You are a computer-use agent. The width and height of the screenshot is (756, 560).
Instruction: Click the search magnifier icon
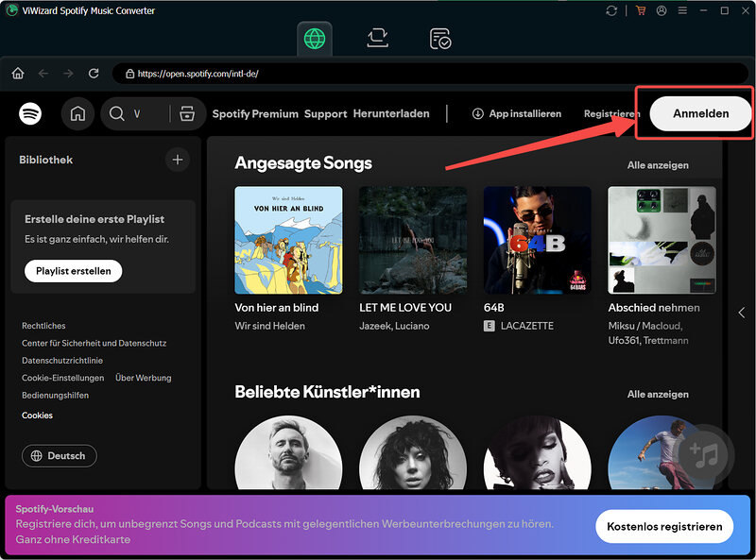coord(116,113)
